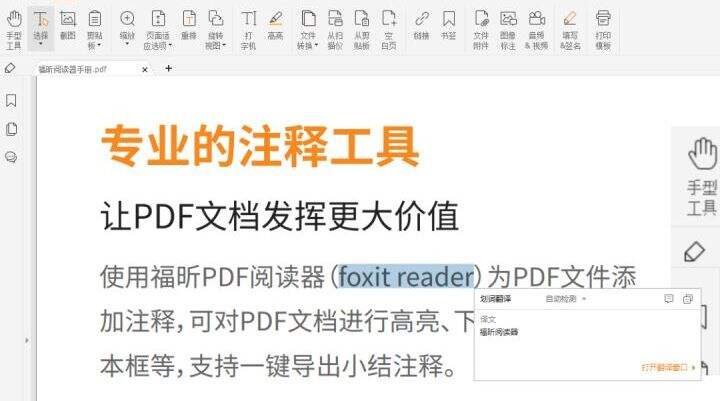
Task: Click the Bookmark (书签) toolbar icon
Action: 449,19
